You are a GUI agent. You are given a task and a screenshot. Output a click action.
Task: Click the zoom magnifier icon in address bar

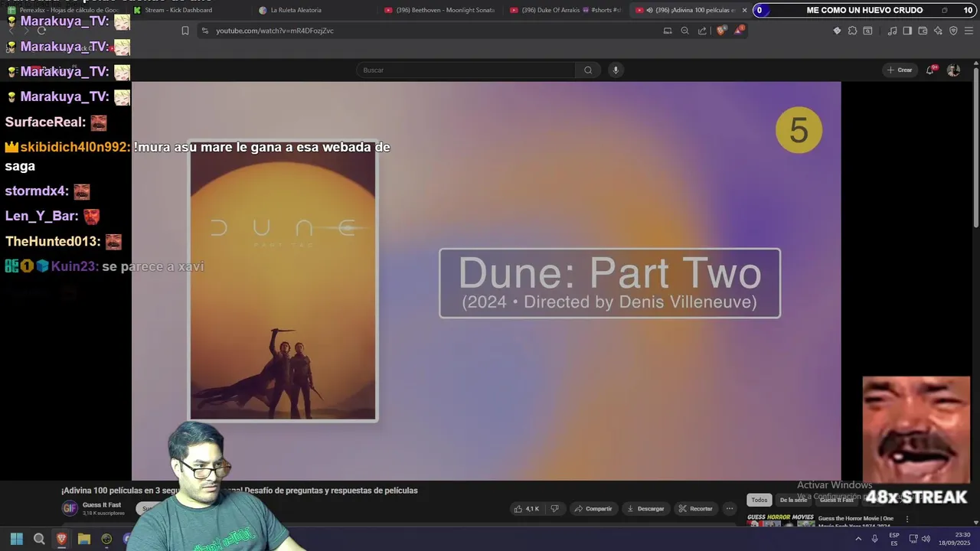point(685,31)
